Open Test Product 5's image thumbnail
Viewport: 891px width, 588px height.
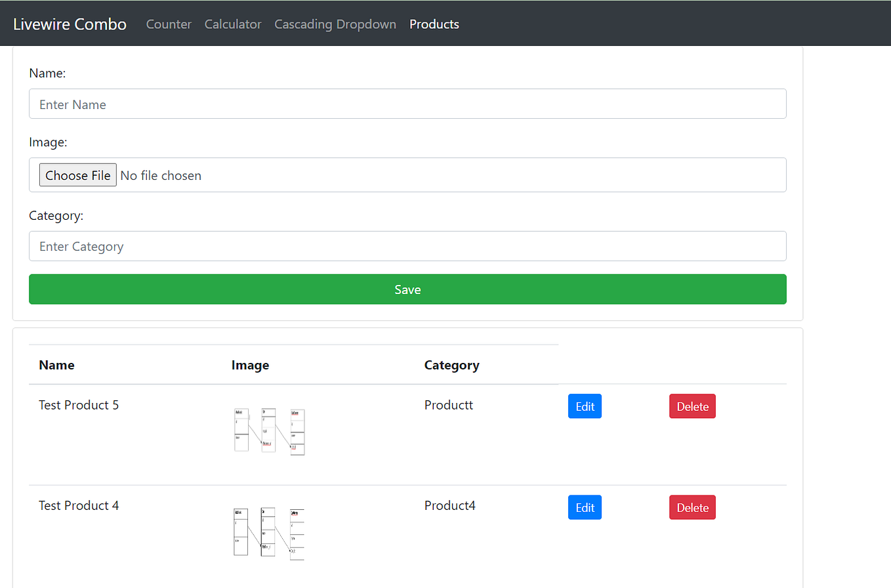click(x=268, y=430)
